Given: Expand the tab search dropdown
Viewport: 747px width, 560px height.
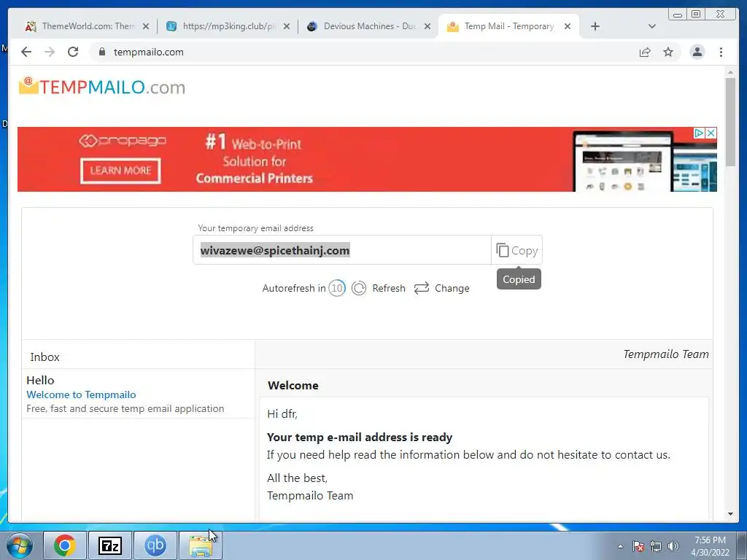Looking at the screenshot, I should (x=652, y=26).
